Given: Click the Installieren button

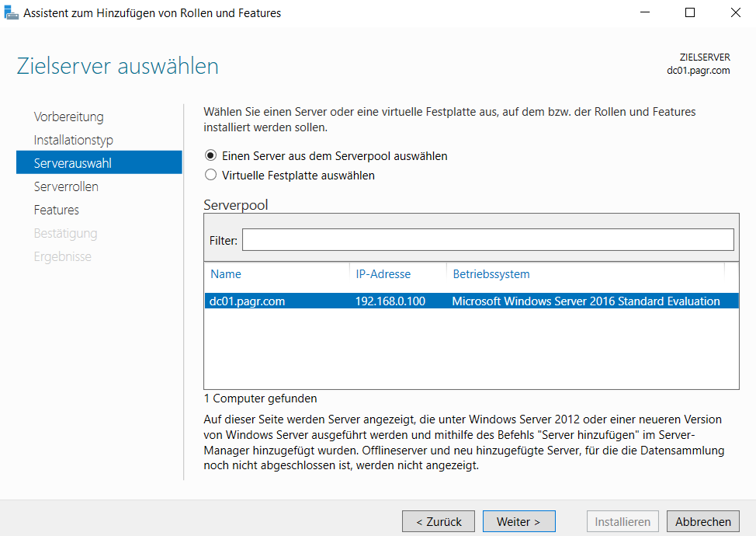Looking at the screenshot, I should pos(622,521).
